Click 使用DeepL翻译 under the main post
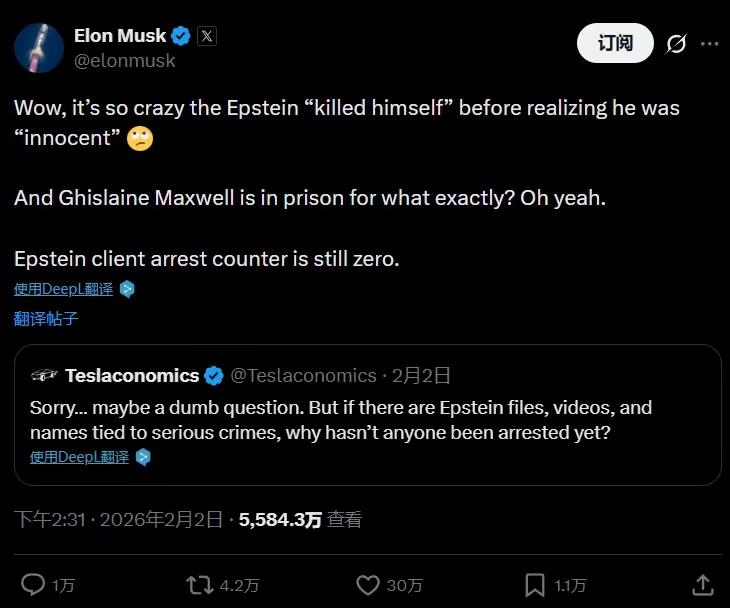 64,289
